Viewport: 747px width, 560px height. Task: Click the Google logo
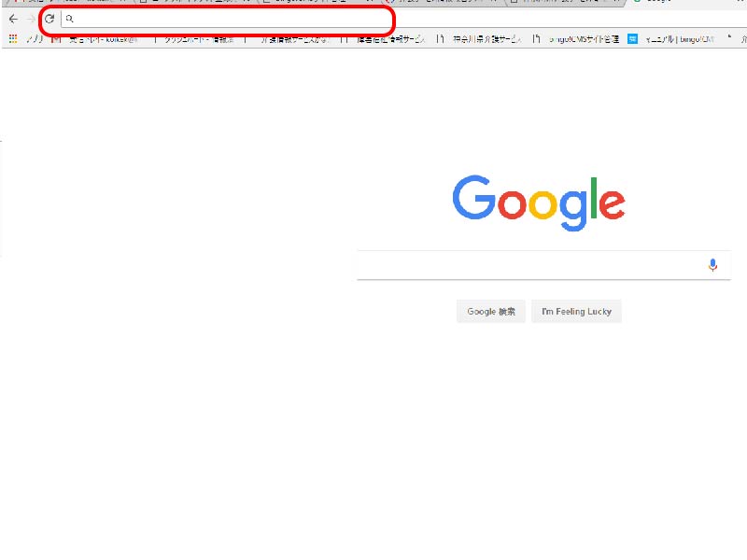click(x=539, y=203)
